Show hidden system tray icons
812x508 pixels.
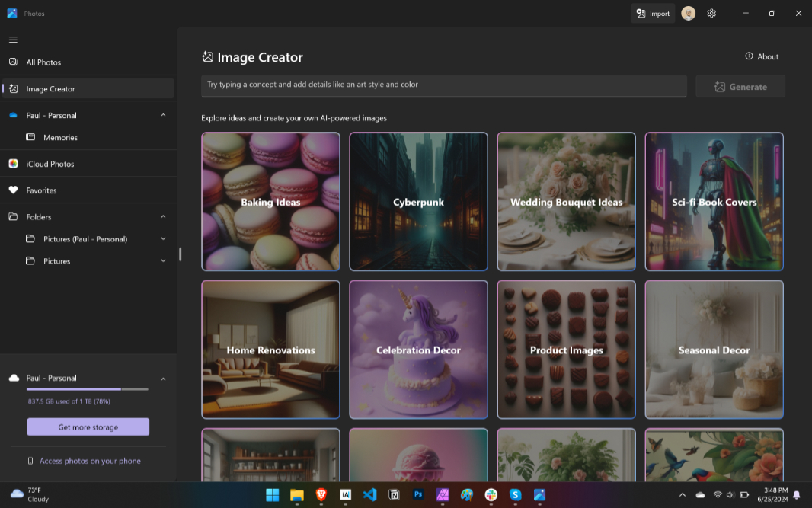click(x=683, y=495)
